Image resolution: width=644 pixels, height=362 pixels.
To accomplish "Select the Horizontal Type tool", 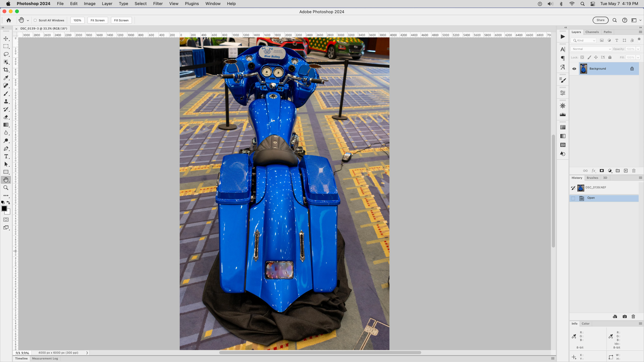I will (x=6, y=156).
